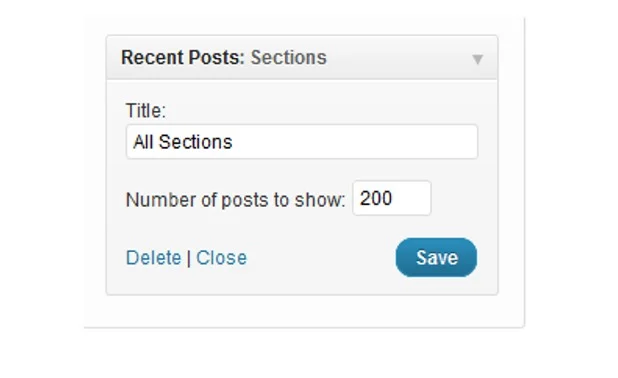Click the bold "Recent Posts:" heading text
Screen dimensions: 618x378
point(183,58)
